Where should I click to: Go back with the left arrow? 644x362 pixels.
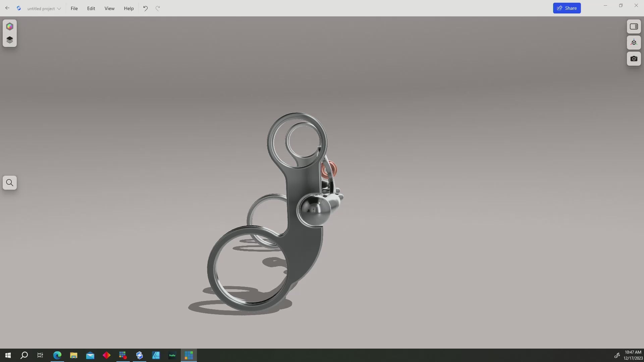click(x=7, y=8)
